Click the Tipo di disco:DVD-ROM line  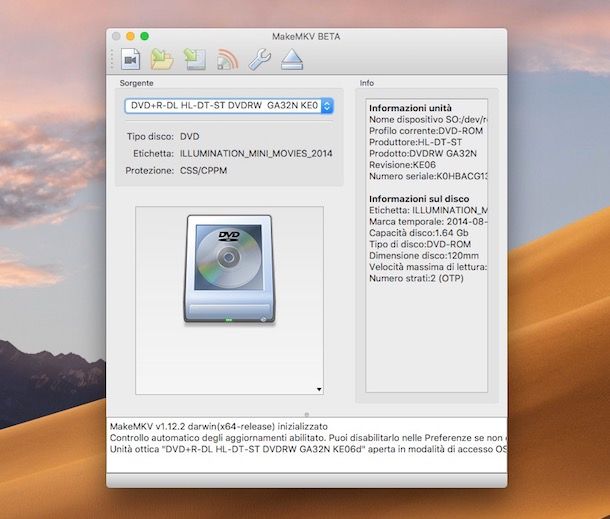420,244
